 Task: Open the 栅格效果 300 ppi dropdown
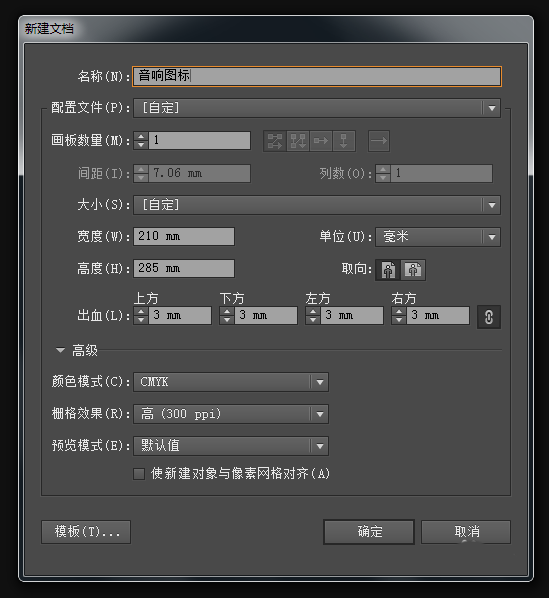tap(231, 414)
